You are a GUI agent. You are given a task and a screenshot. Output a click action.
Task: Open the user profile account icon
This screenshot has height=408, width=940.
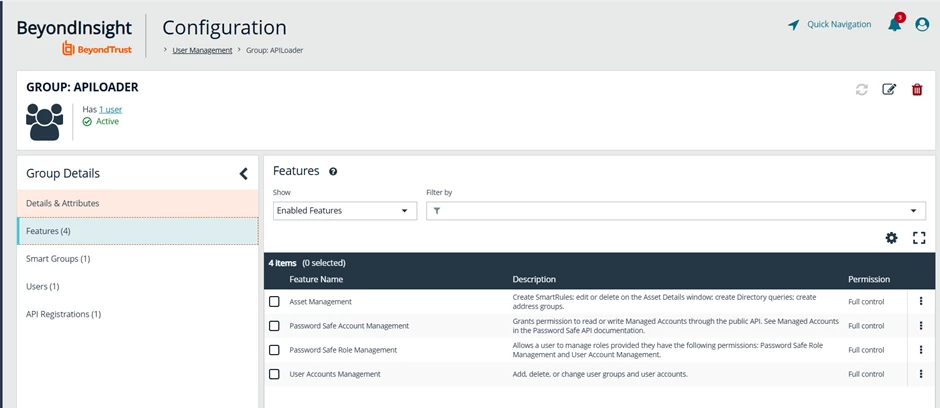tap(922, 25)
